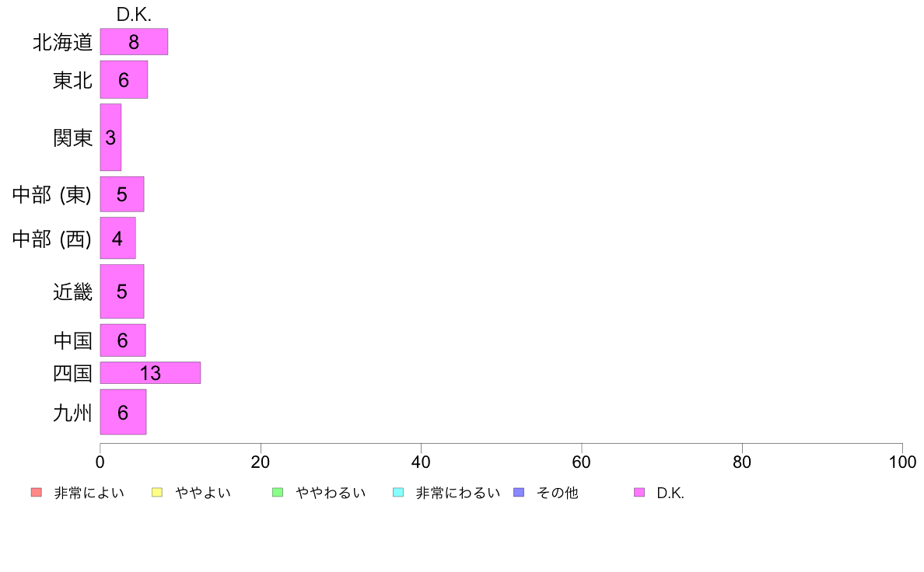Click the cyan 非常にわるい legend swatch
This screenshot has width=924, height=572.
[x=398, y=493]
